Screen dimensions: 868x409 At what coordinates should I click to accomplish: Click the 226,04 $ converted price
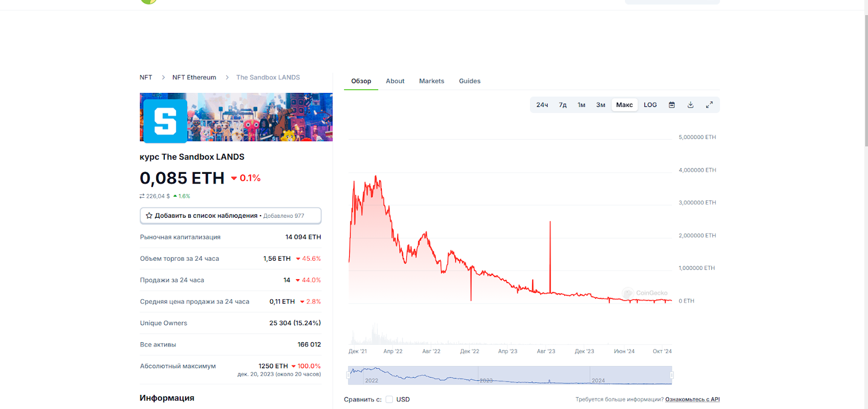pos(158,196)
